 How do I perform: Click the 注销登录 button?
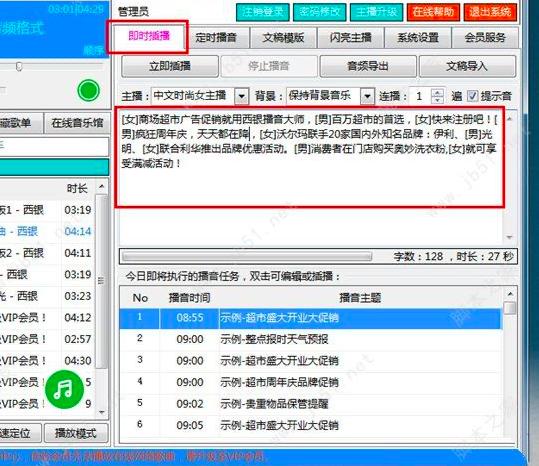(263, 12)
